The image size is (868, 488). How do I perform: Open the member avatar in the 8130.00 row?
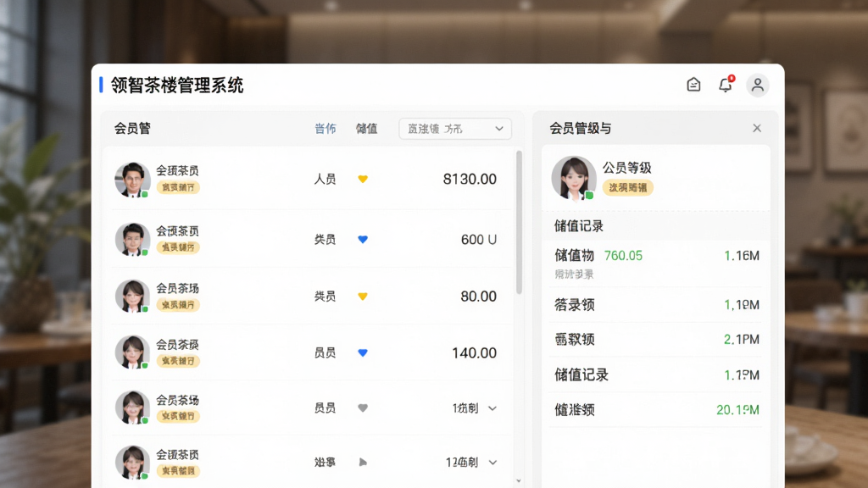click(x=132, y=180)
